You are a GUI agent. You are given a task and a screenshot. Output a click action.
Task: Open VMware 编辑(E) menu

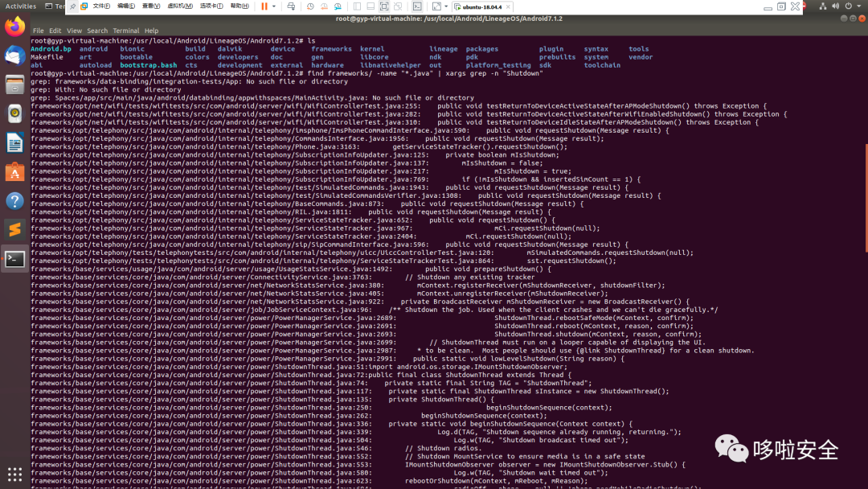point(125,6)
